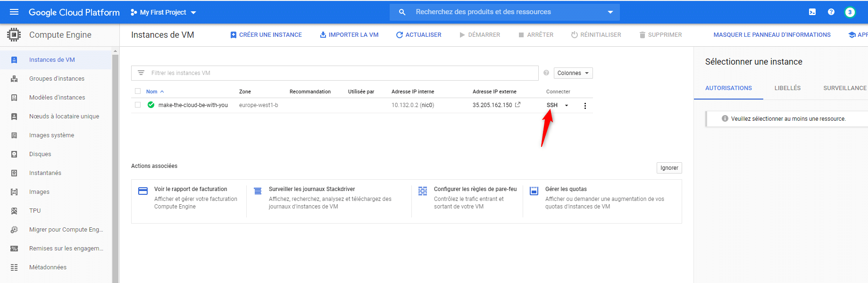This screenshot has height=283, width=868.
Task: Click the Google Cloud Platform logo
Action: [x=74, y=12]
